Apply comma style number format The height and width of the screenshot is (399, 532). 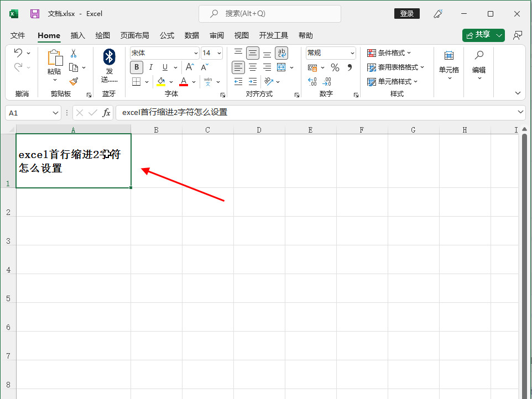350,67
